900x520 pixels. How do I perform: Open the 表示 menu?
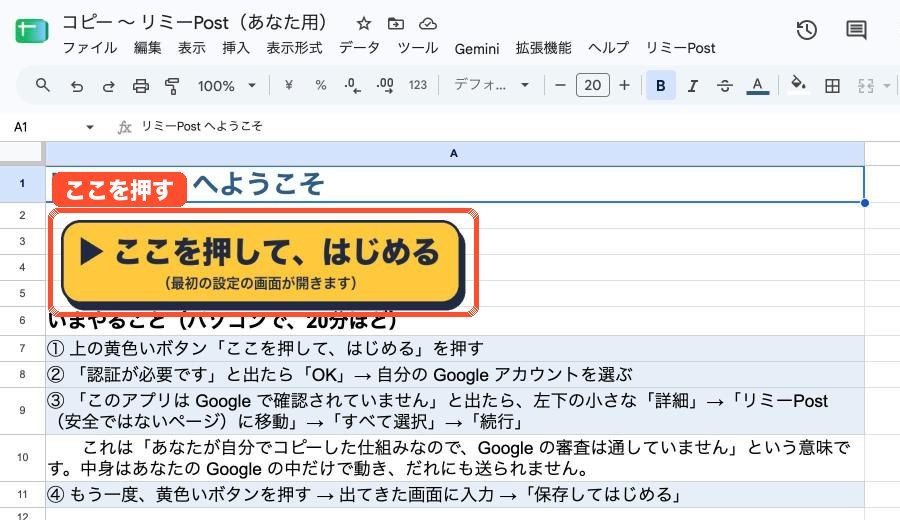[x=192, y=48]
